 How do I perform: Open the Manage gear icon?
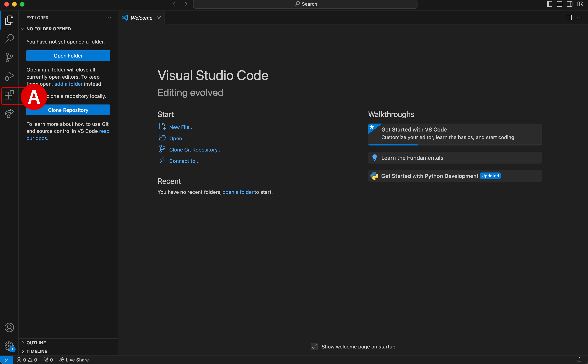pos(9,346)
